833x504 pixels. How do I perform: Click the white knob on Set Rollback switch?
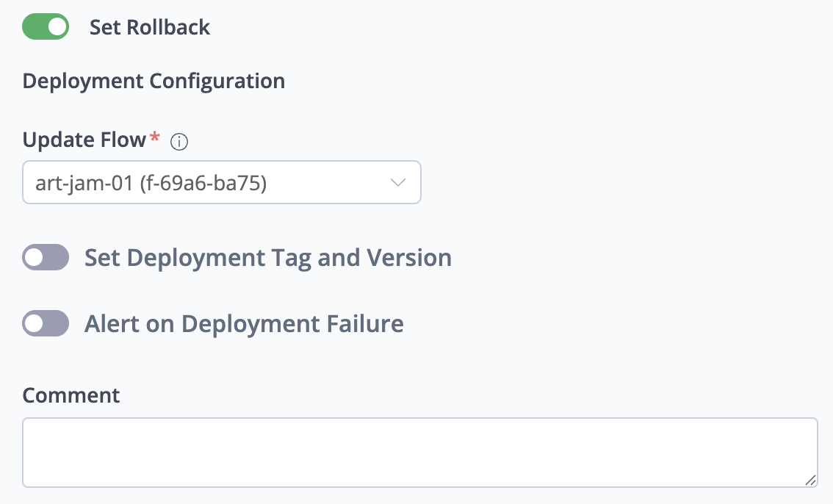57,28
